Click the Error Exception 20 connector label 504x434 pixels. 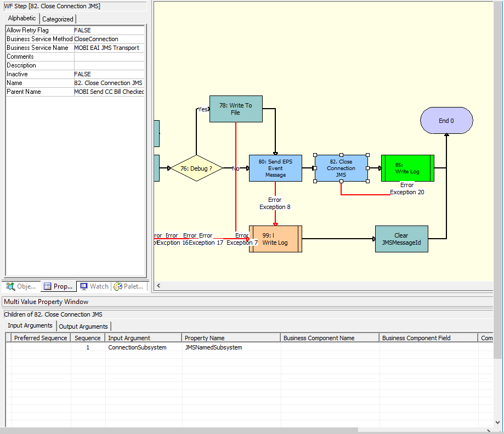coord(407,189)
